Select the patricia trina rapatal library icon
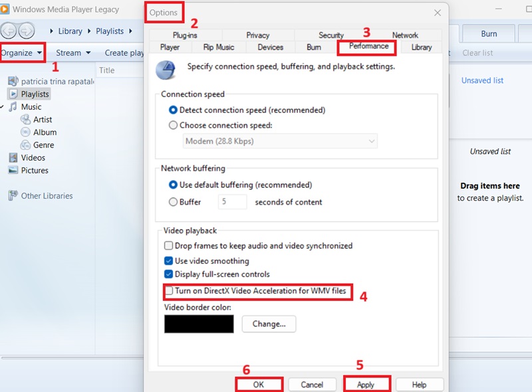 13,81
